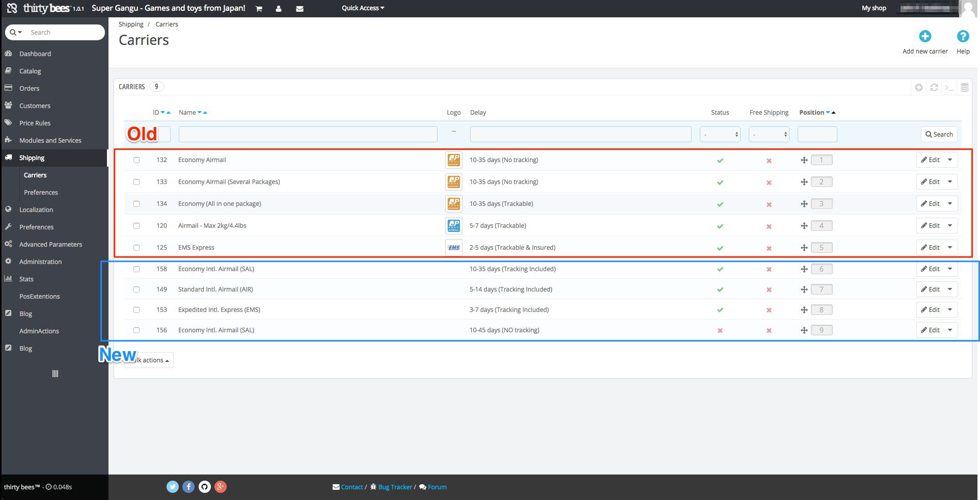Refresh the carriers list with refresh icon
Viewport: 980px width, 500px height.
click(x=934, y=88)
